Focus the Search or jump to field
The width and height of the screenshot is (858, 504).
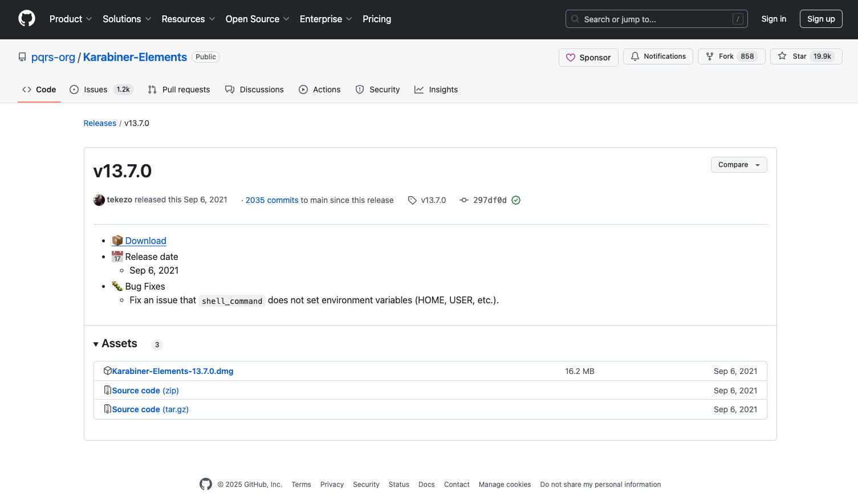pyautogui.click(x=656, y=19)
